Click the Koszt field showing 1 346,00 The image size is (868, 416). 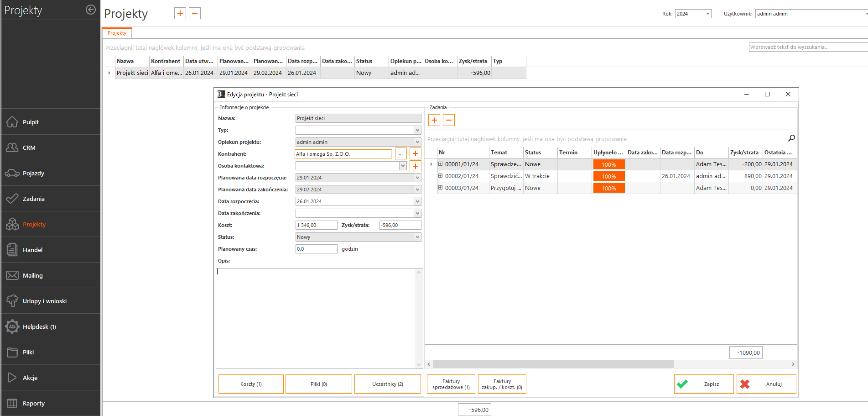(316, 225)
